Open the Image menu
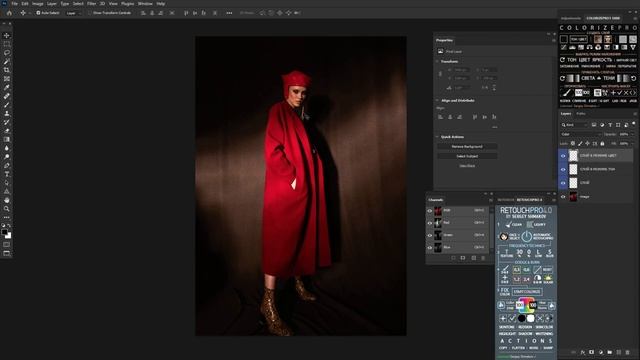Image resolution: width=640 pixels, height=360 pixels. point(38,4)
